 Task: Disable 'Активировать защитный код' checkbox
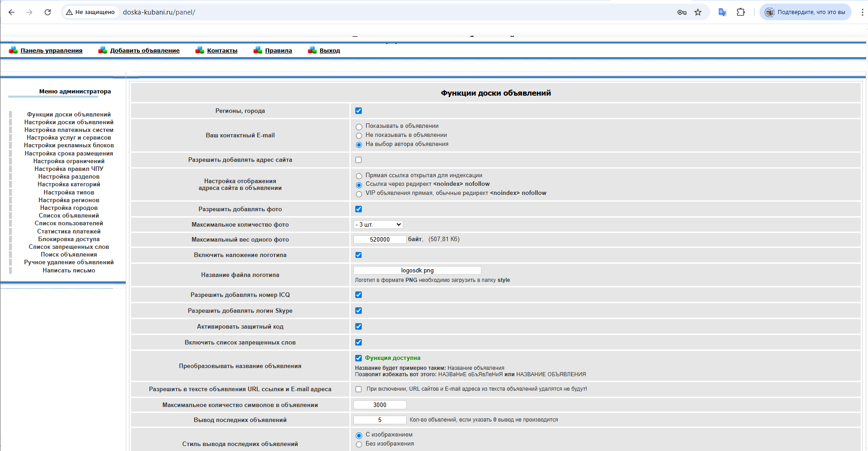pos(358,326)
